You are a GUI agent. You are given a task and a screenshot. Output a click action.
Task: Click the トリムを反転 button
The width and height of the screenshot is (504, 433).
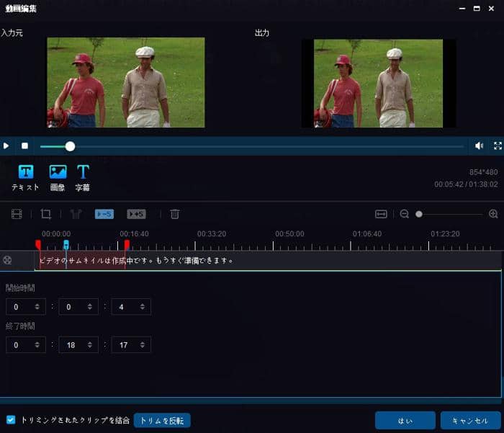[162, 421]
